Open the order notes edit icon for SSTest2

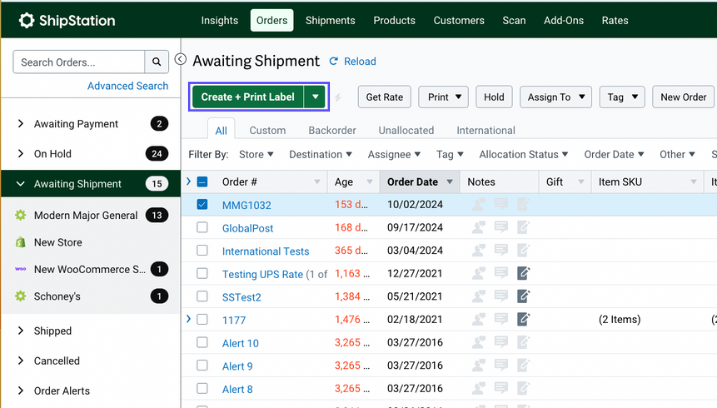tap(523, 296)
